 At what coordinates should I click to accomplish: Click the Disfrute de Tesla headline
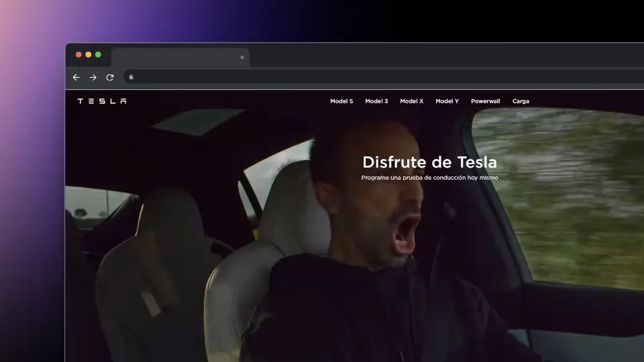tap(429, 162)
